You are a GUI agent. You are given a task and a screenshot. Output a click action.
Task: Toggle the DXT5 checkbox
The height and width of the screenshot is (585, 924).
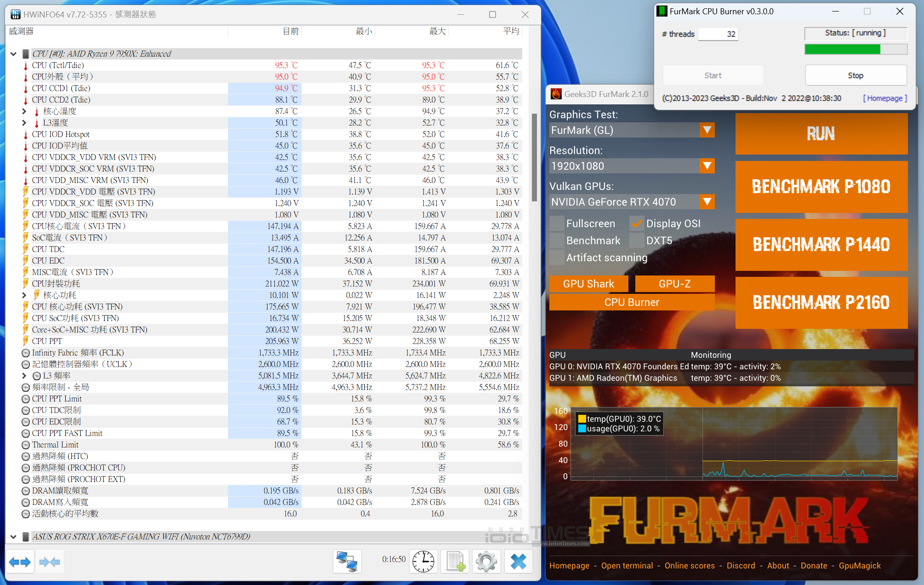[x=637, y=241]
